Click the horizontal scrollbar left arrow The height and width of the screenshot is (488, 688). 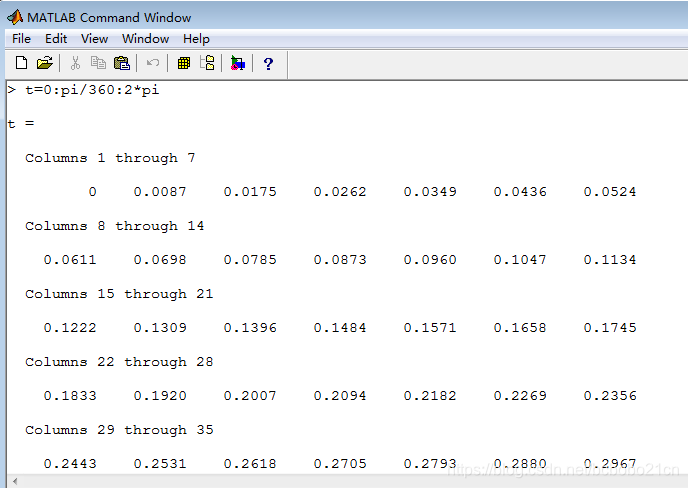pyautogui.click(x=15, y=482)
